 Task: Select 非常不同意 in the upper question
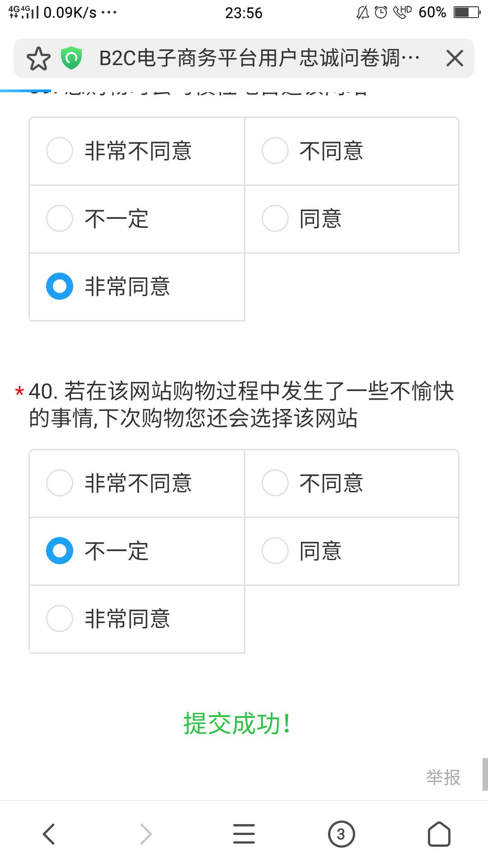pos(60,151)
